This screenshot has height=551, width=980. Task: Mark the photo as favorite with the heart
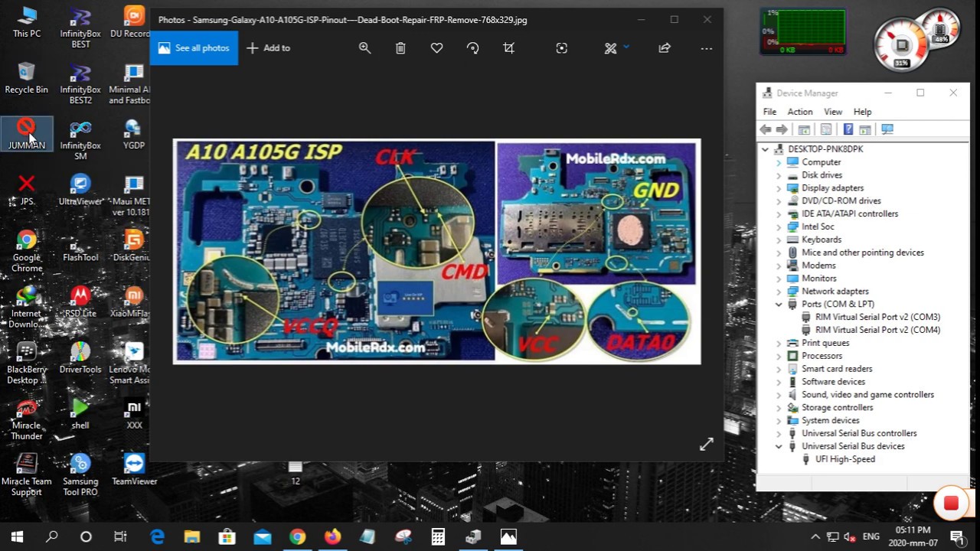(x=436, y=48)
